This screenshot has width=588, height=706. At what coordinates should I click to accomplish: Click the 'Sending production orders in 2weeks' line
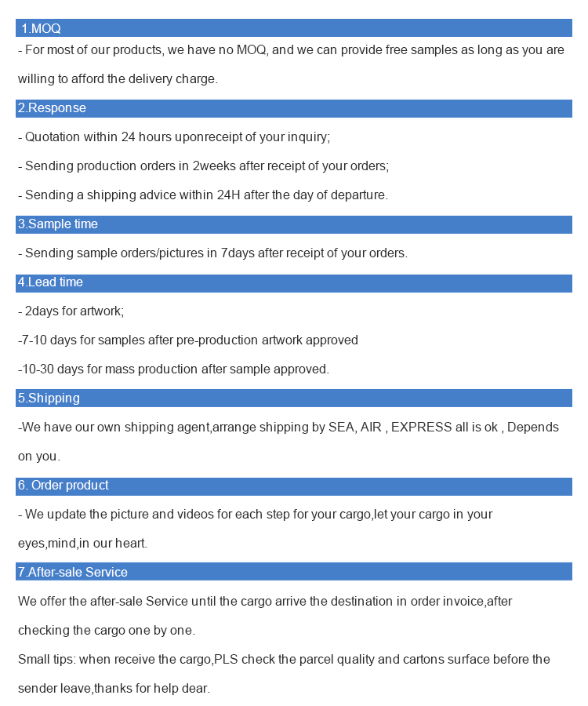tap(203, 166)
